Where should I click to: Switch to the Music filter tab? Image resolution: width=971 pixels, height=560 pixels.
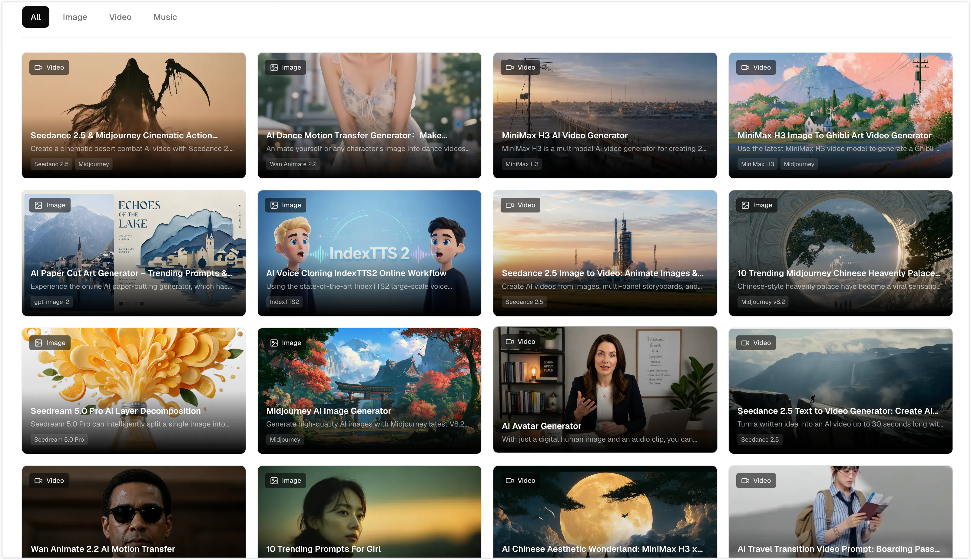coord(165,17)
